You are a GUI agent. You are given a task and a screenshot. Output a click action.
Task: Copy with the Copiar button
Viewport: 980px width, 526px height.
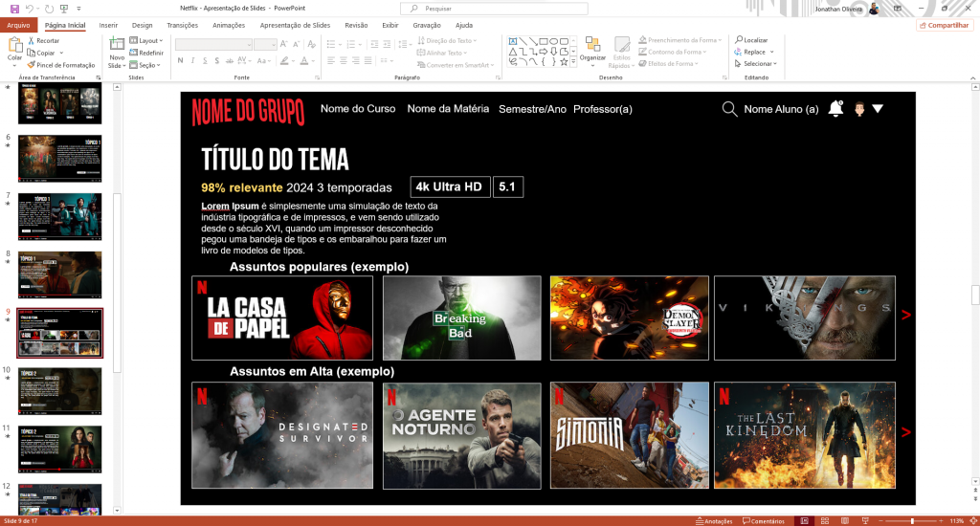pyautogui.click(x=41, y=54)
